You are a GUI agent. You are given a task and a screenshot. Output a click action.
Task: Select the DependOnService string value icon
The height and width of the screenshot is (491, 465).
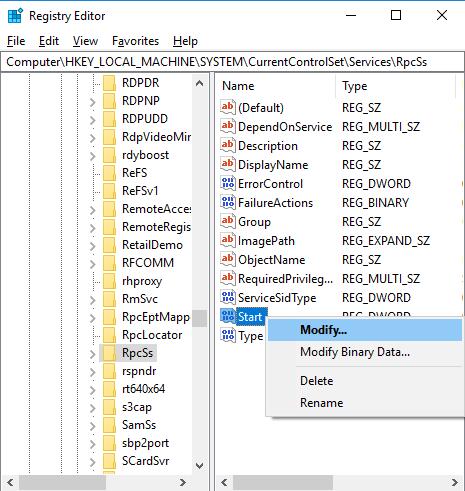pos(228,126)
